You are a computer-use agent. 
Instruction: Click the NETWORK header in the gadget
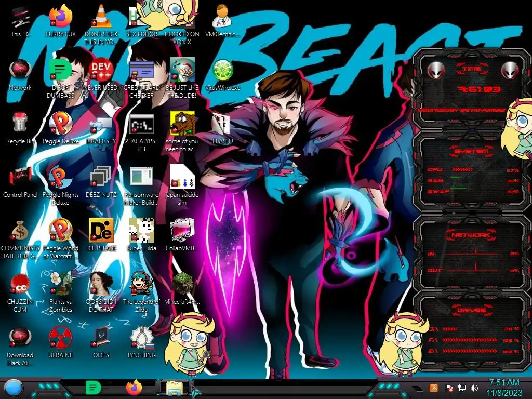click(x=471, y=234)
